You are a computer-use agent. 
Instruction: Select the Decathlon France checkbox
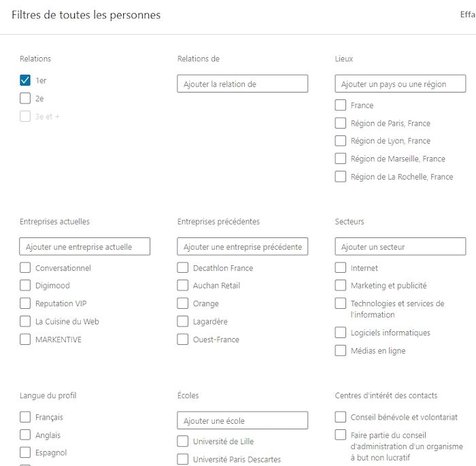click(183, 268)
